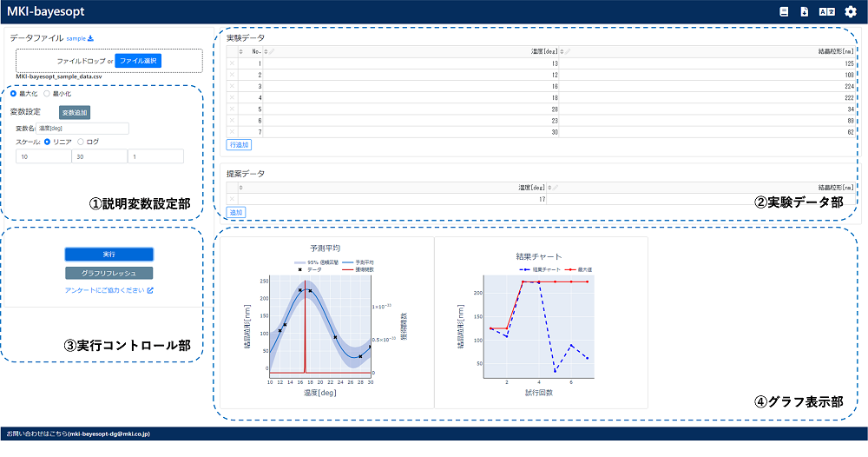868x457 pixels.
Task: Click the contact email in the footer
Action: pos(108,434)
